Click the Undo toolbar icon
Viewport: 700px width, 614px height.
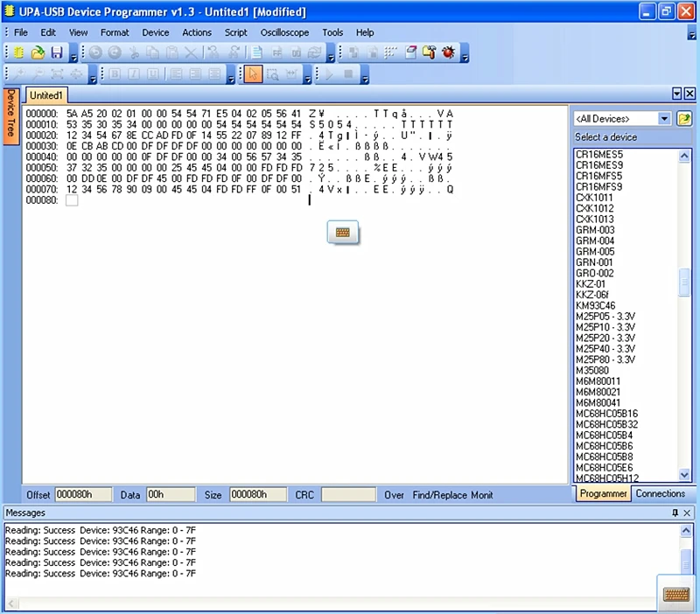95,52
